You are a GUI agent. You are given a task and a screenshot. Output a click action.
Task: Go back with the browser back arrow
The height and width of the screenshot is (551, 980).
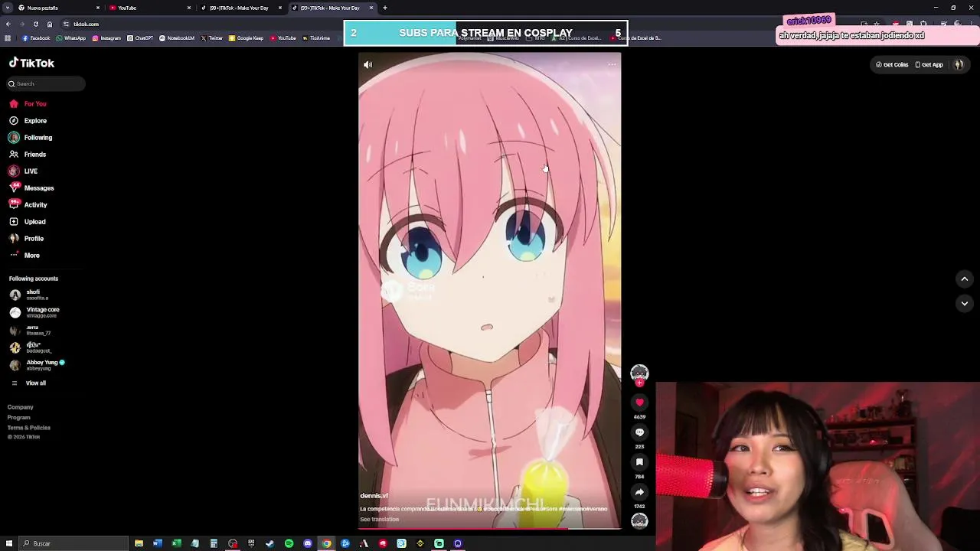pyautogui.click(x=8, y=24)
